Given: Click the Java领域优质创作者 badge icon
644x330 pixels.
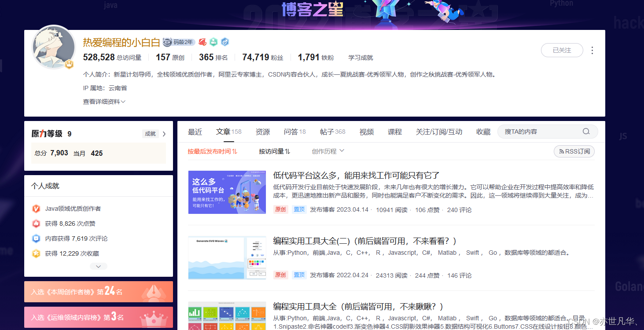Looking at the screenshot, I should pos(36,209).
